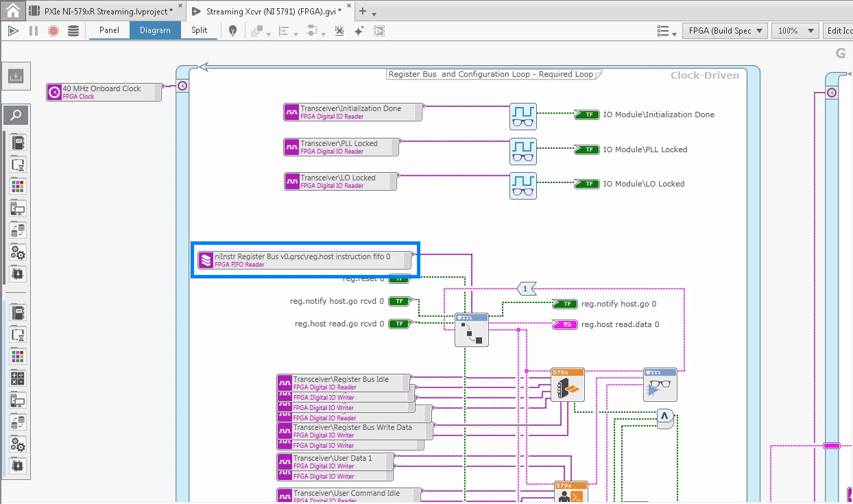Switch to the Panel view tab
The image size is (853, 504).
click(109, 30)
